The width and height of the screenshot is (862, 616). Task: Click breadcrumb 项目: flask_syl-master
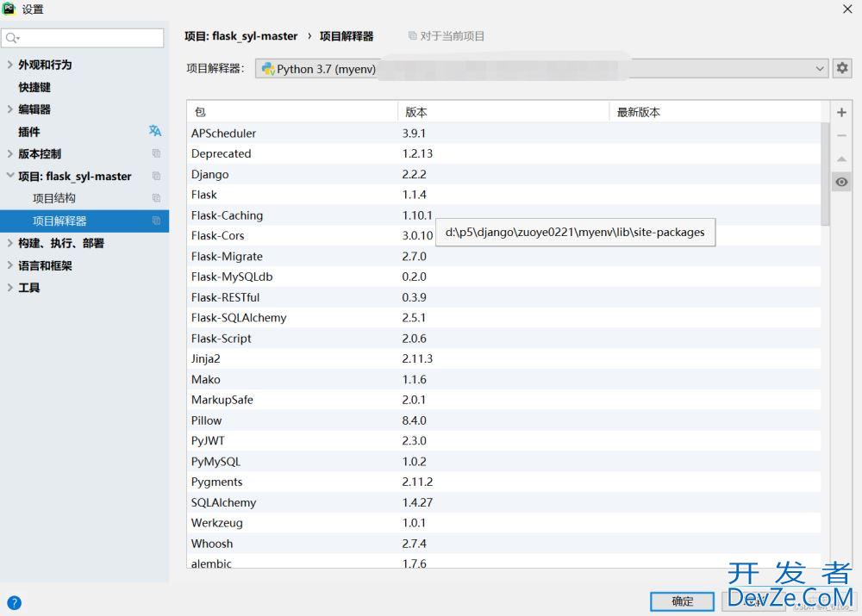coord(240,36)
